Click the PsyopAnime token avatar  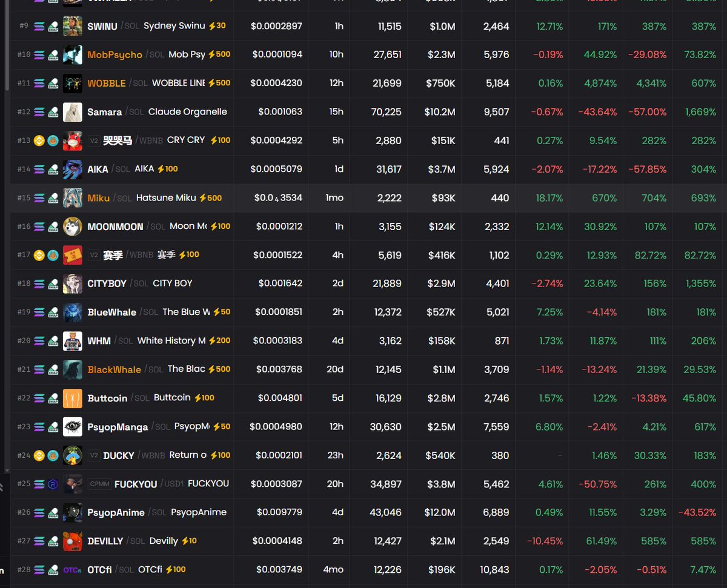pos(73,512)
